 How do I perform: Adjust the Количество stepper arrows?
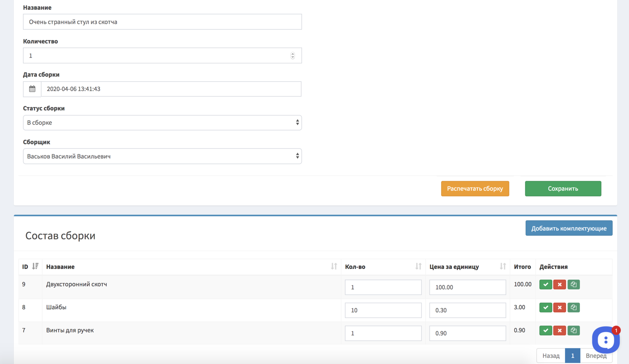pos(293,56)
